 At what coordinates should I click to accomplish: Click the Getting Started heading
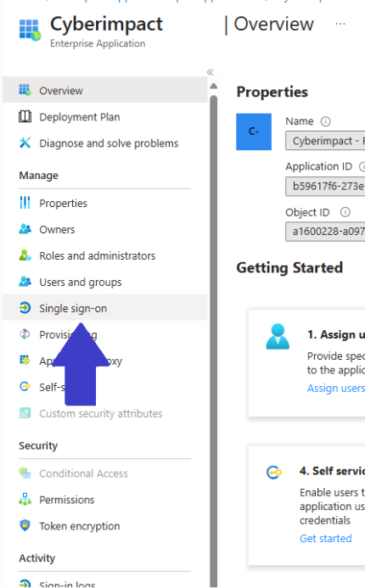click(289, 268)
